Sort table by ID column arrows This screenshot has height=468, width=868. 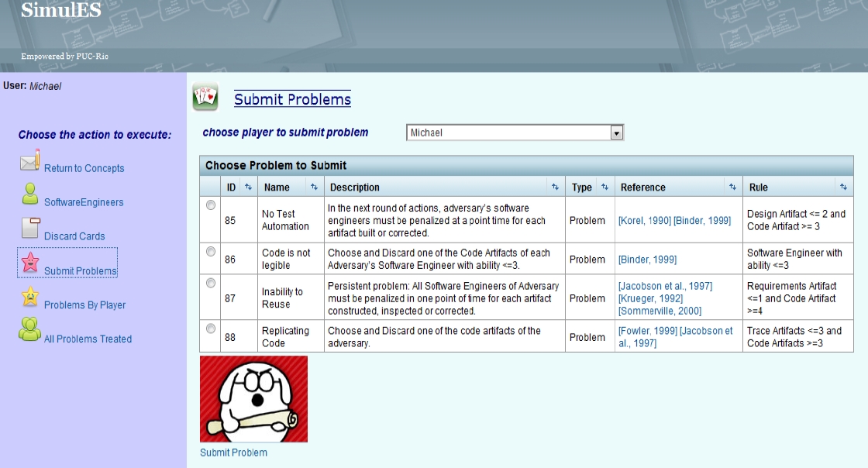(248, 188)
